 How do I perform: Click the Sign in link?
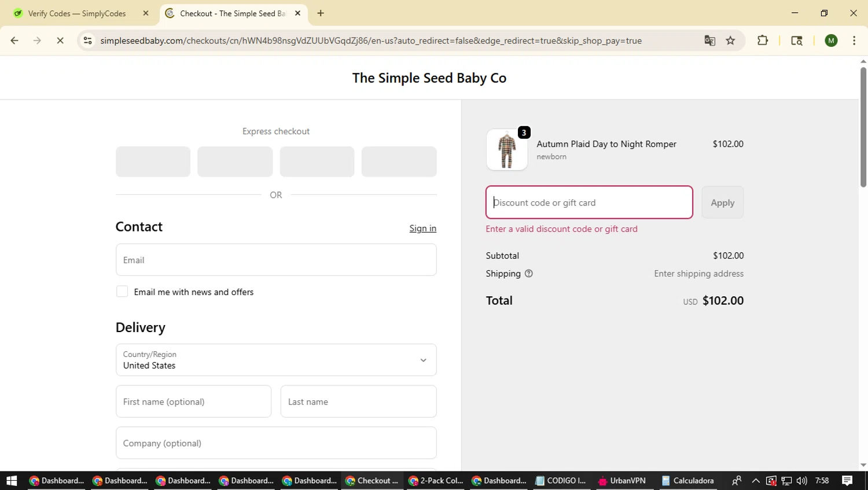[423, 229]
